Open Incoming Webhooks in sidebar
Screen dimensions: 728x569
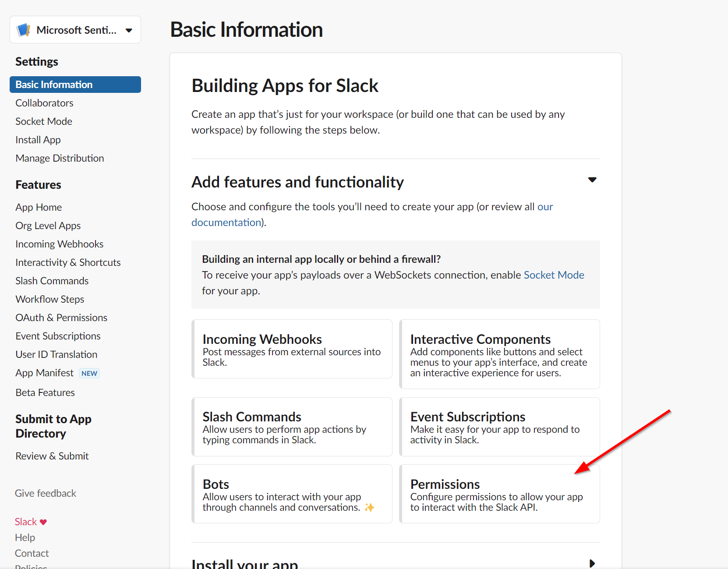(60, 244)
